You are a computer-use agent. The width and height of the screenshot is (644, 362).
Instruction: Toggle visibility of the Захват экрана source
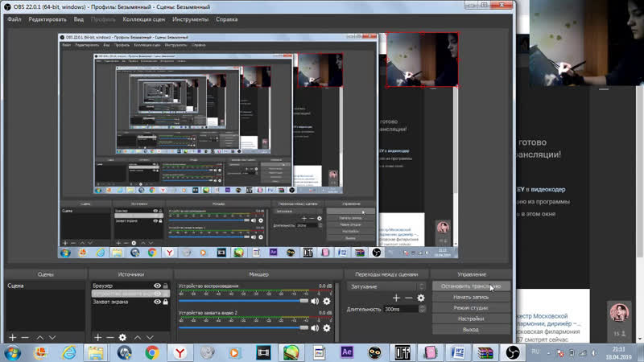pyautogui.click(x=157, y=302)
